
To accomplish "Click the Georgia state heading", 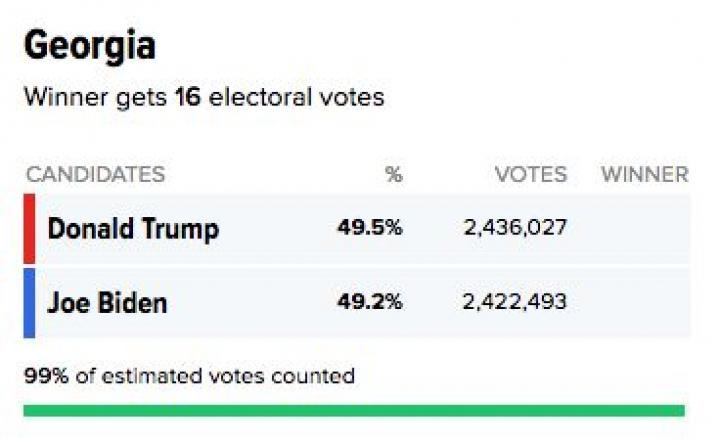I will [90, 46].
